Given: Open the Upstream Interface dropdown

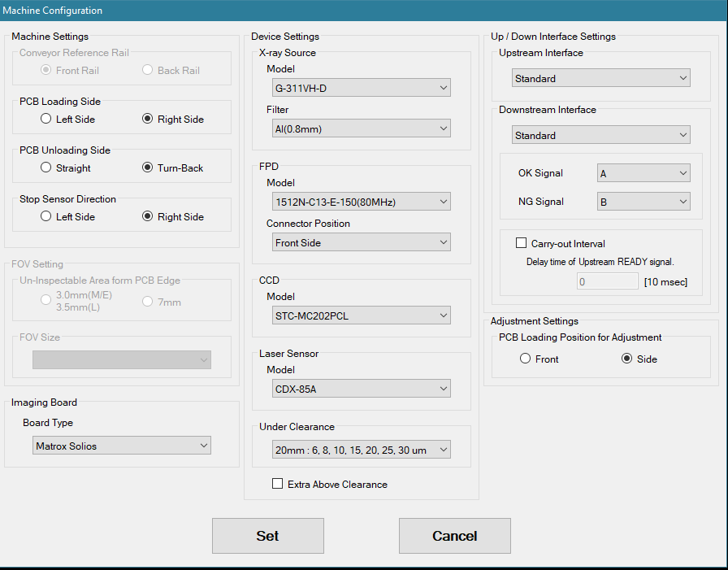Looking at the screenshot, I should pyautogui.click(x=600, y=77).
